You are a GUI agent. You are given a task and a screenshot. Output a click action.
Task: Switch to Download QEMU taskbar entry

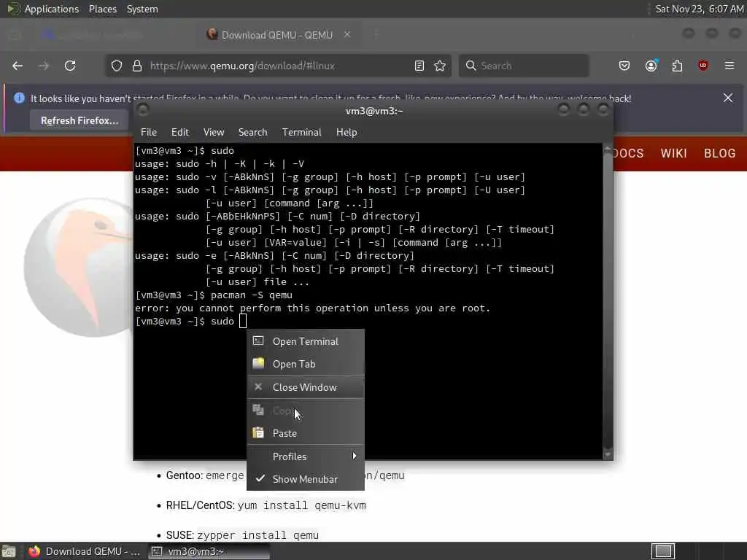(x=84, y=551)
